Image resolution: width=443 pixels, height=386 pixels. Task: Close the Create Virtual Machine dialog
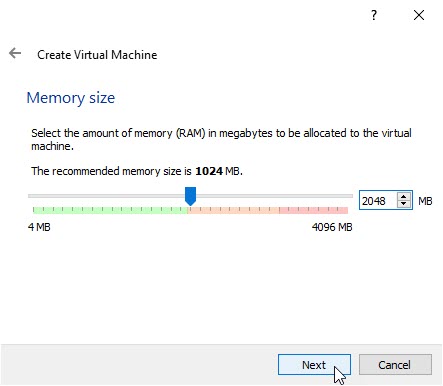[x=419, y=15]
